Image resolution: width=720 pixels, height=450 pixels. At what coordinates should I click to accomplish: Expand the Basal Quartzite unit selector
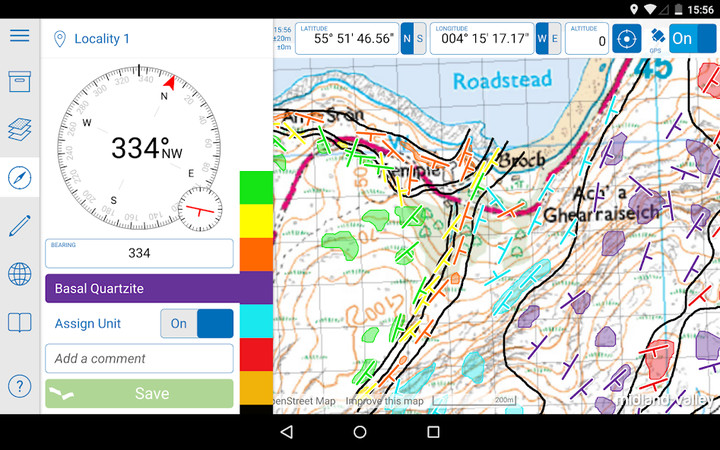(158, 288)
